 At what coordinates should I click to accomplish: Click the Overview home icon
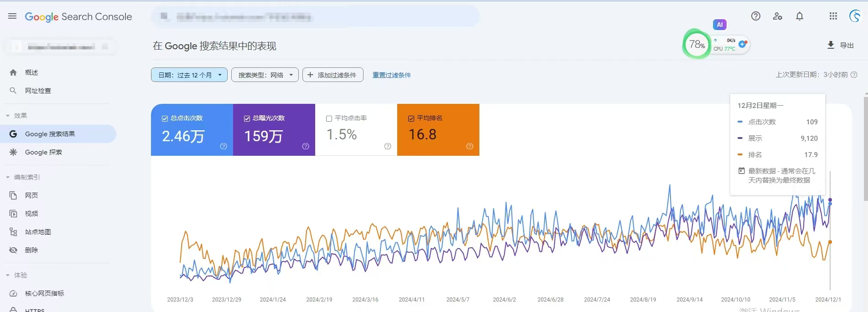[13, 72]
